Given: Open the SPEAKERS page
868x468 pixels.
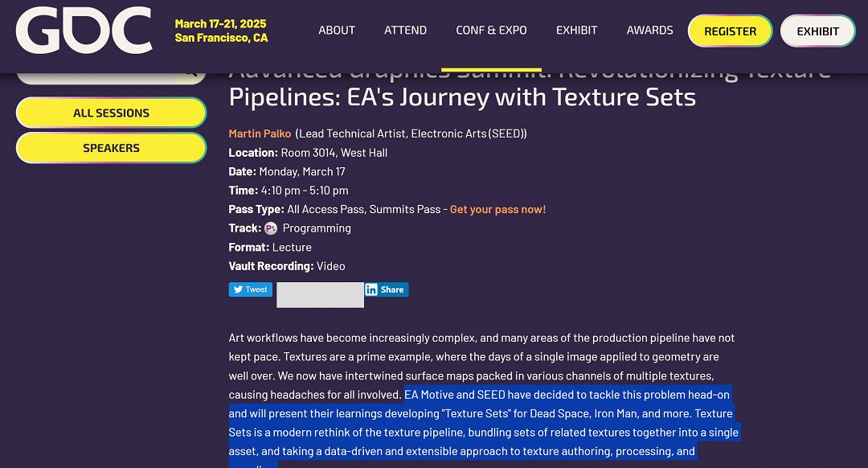Looking at the screenshot, I should pos(111,148).
